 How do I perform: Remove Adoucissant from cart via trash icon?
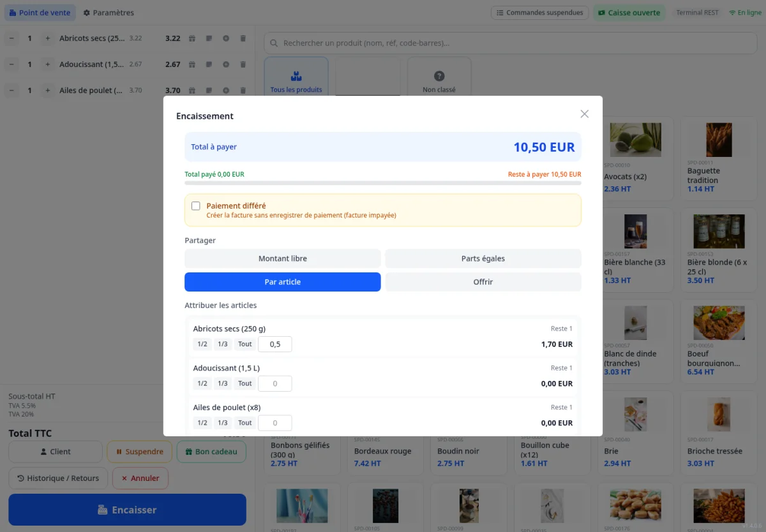pos(243,64)
